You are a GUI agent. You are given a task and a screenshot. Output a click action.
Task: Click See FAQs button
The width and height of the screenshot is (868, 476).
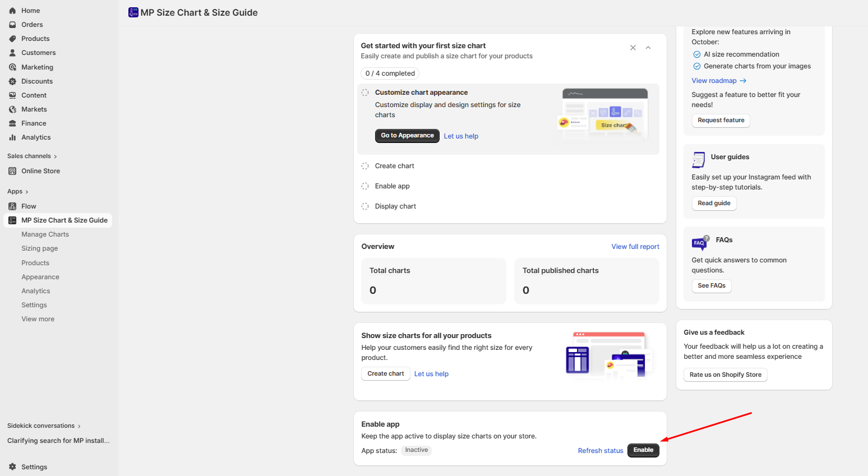tap(712, 286)
